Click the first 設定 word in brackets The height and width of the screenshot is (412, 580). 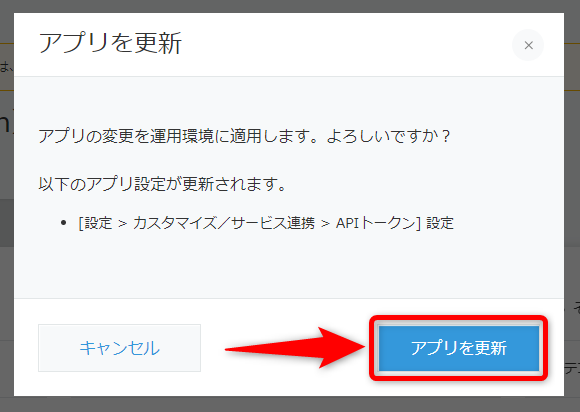98,223
